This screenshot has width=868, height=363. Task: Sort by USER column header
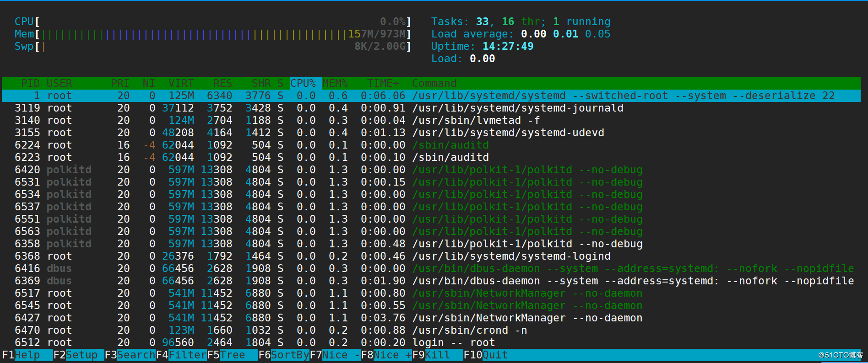click(x=60, y=83)
